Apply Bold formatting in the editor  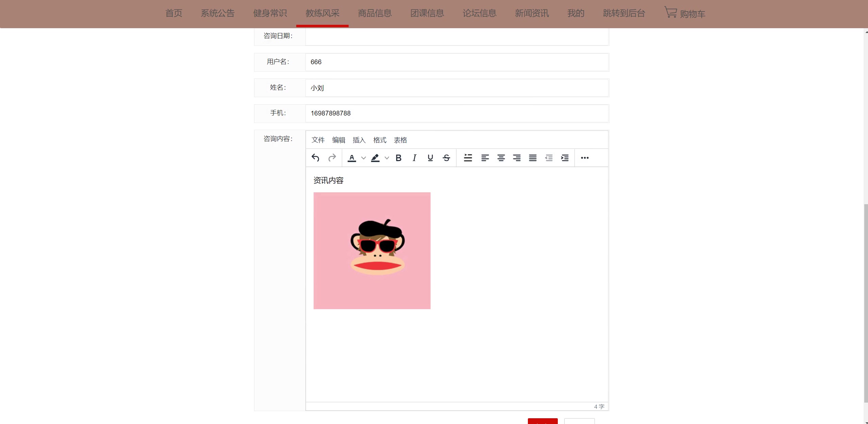(398, 158)
